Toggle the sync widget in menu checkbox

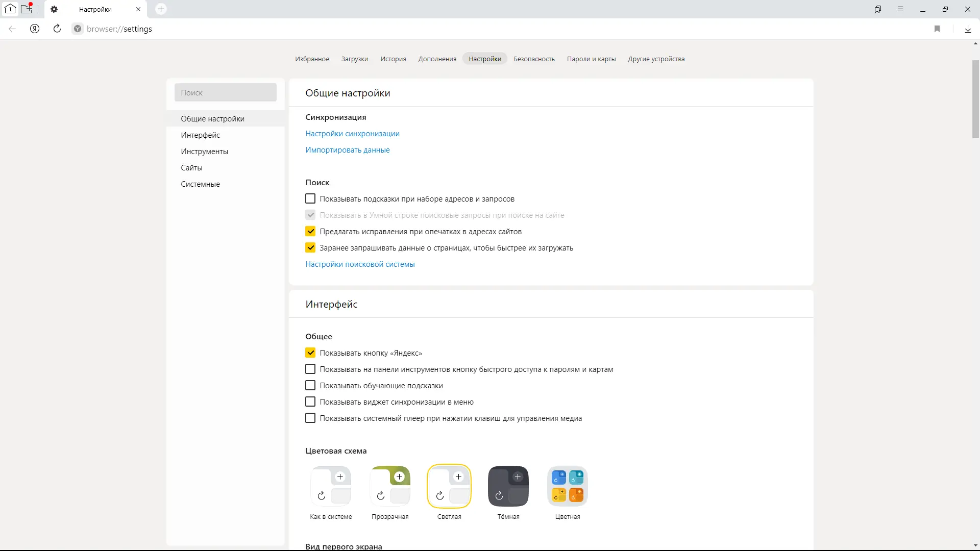310,402
